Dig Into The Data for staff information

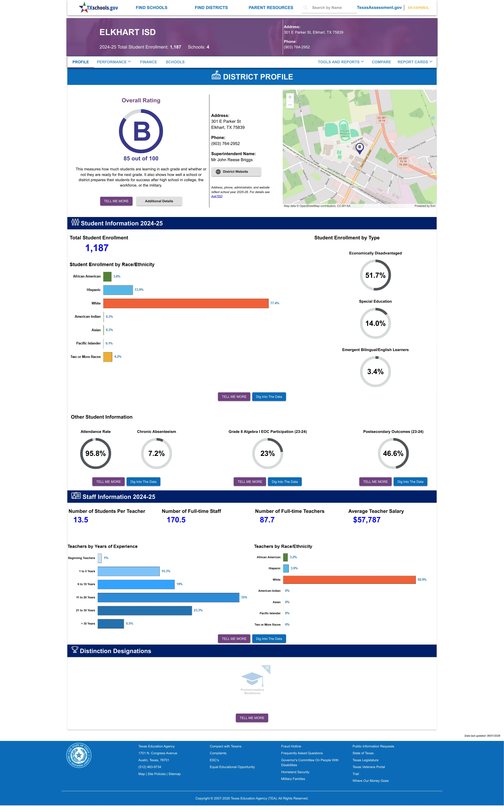click(x=269, y=639)
